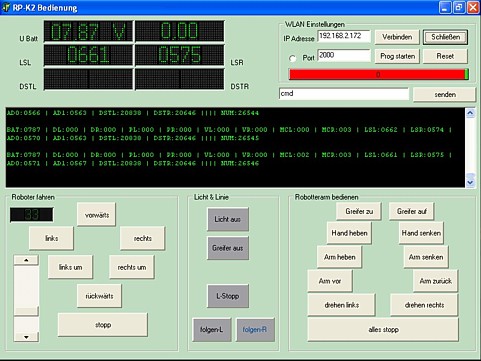Screen dimensions: 481x361
Task: Click the red WLAN progress bar
Action: click(x=379, y=74)
